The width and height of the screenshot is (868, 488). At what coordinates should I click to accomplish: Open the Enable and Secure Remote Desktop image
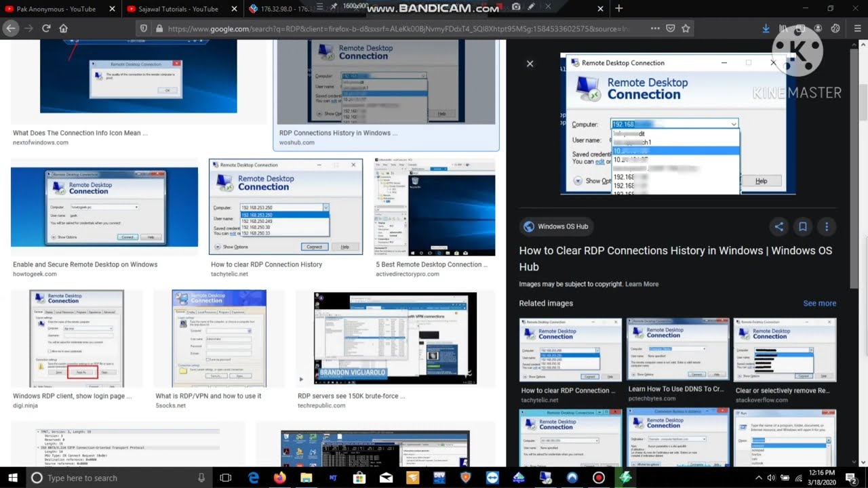tap(104, 208)
